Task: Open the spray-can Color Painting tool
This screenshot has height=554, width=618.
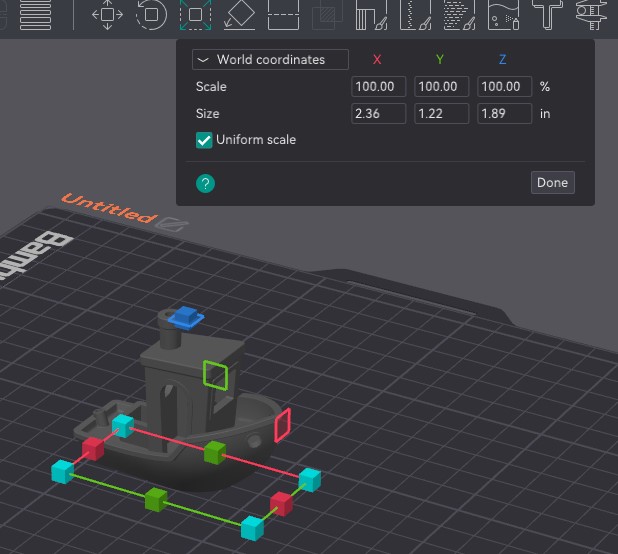Action: (504, 15)
